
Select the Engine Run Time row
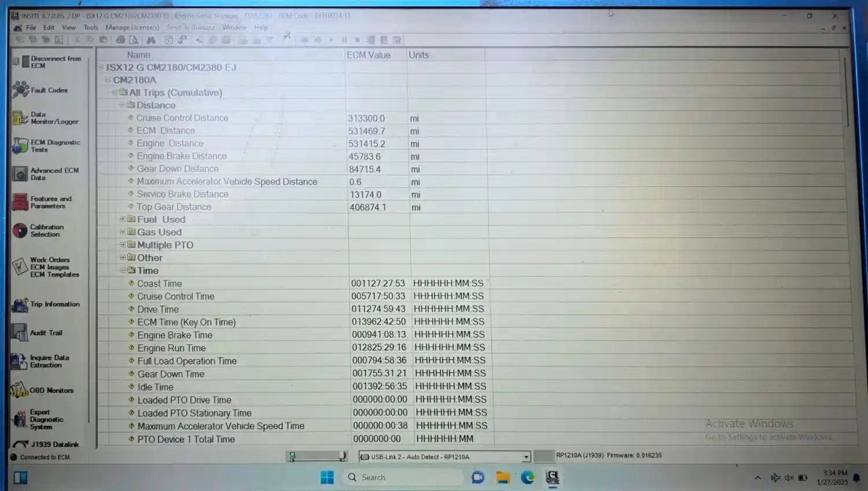[x=172, y=348]
